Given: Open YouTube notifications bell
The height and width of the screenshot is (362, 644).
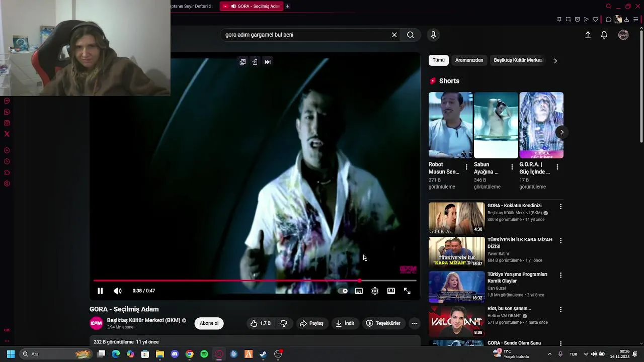Looking at the screenshot, I should (604, 35).
